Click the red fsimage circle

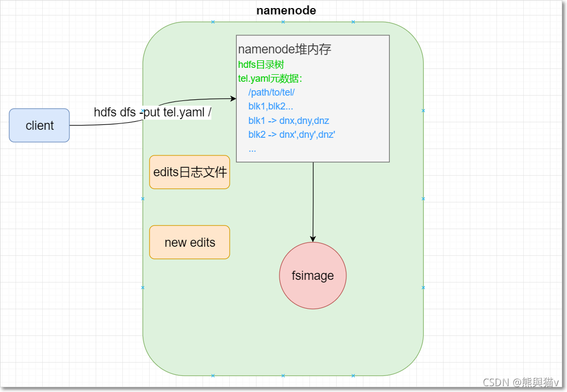tap(313, 276)
